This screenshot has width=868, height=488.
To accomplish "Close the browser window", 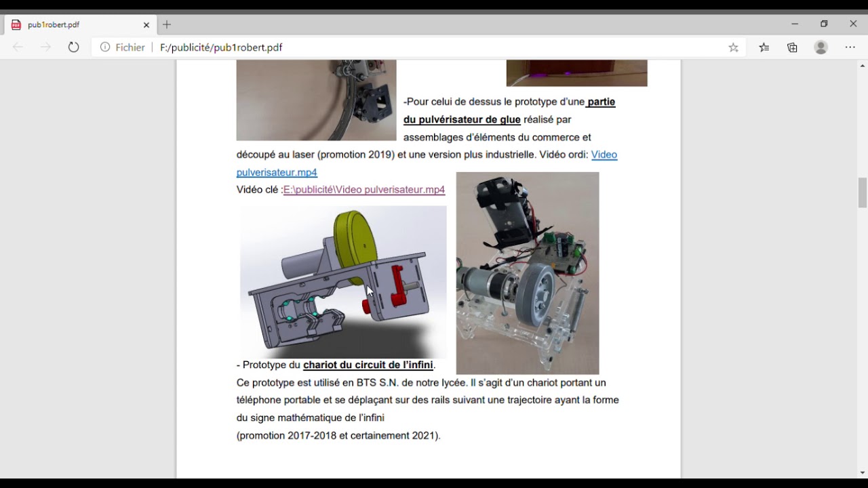I will pyautogui.click(x=853, y=24).
